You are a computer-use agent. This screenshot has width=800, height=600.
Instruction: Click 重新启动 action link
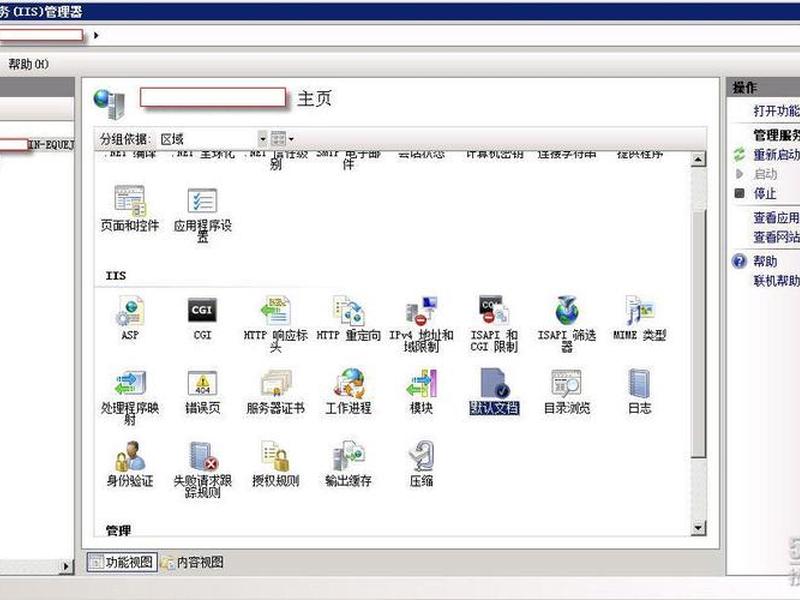[x=777, y=155]
